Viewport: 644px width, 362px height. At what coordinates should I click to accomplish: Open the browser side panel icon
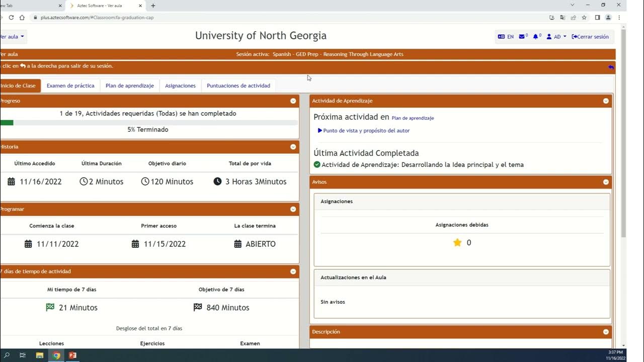(597, 17)
